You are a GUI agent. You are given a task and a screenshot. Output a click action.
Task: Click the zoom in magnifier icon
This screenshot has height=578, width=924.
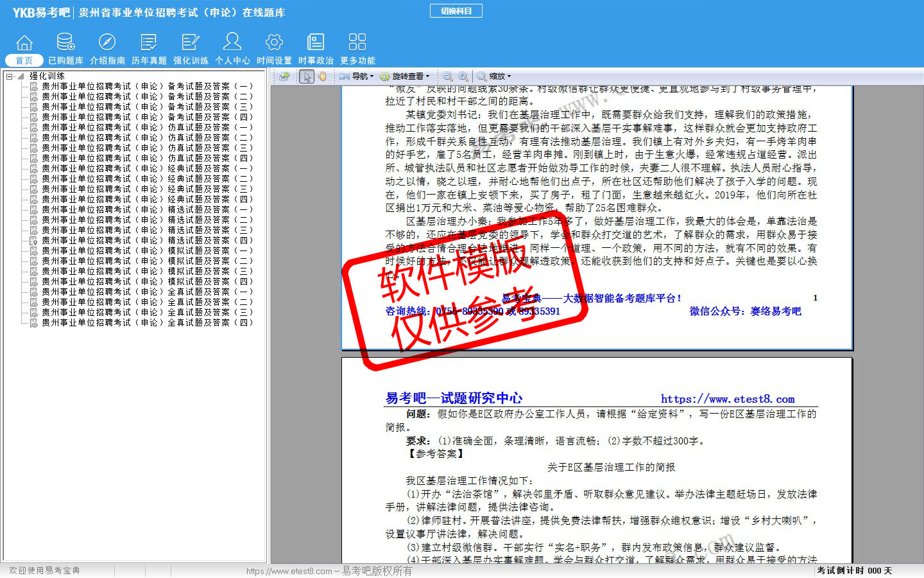(x=463, y=76)
